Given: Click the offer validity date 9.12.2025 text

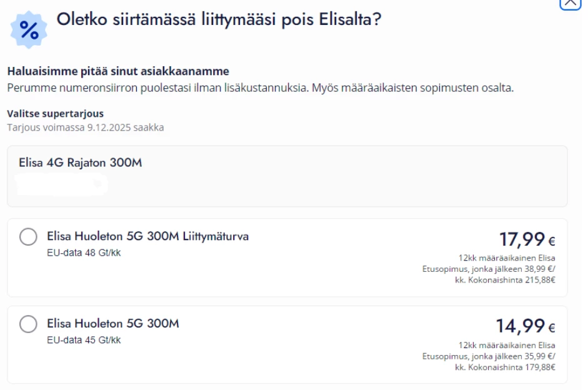Looking at the screenshot, I should [x=86, y=127].
